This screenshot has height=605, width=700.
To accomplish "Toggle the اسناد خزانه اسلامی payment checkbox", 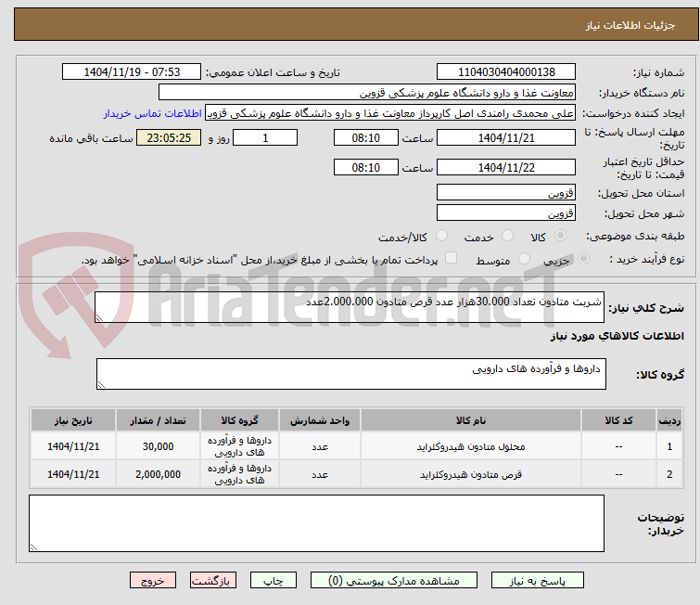I will coord(451,258).
